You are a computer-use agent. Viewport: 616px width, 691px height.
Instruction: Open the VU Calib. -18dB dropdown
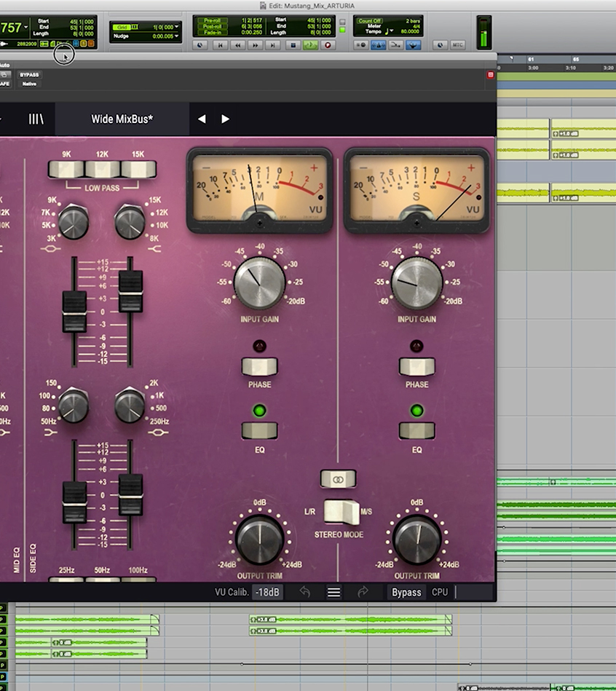tap(267, 592)
